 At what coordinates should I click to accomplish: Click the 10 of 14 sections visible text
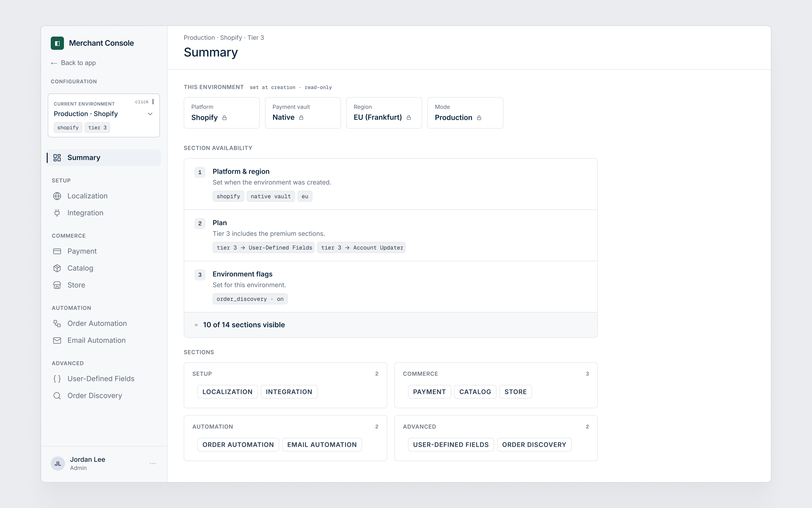click(244, 325)
